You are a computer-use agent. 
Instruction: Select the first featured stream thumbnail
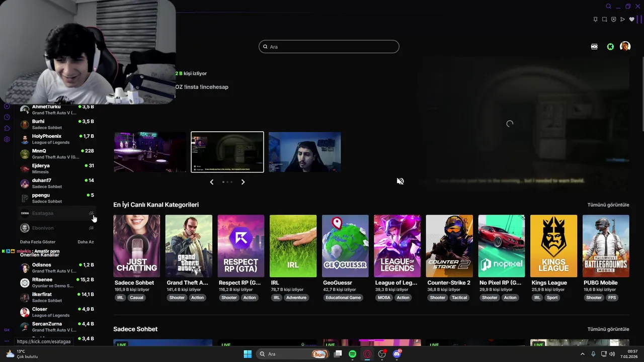(150, 152)
